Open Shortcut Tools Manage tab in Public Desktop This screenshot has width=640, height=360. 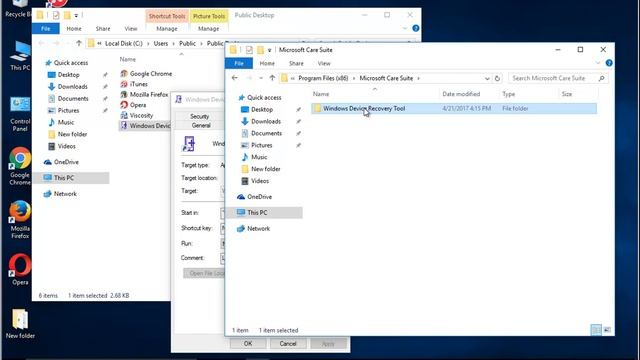(x=167, y=29)
